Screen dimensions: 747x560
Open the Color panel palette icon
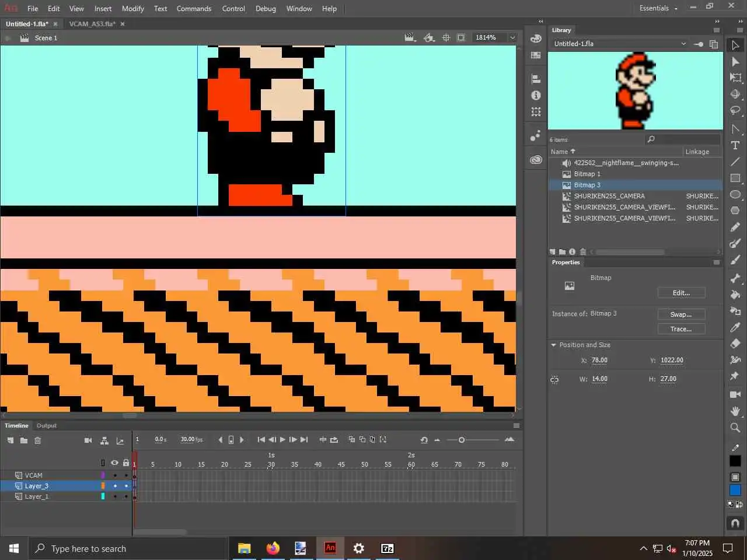pos(536,38)
